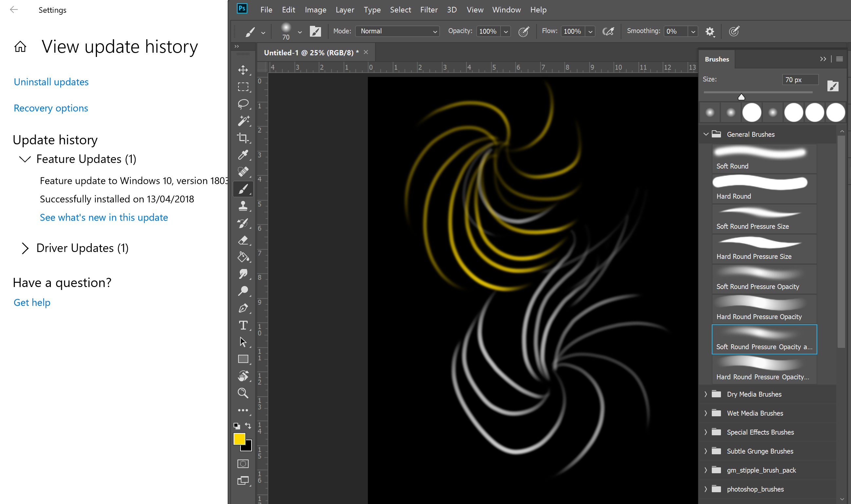Swap foreground and background colors
This screenshot has height=504, width=851.
[248, 425]
